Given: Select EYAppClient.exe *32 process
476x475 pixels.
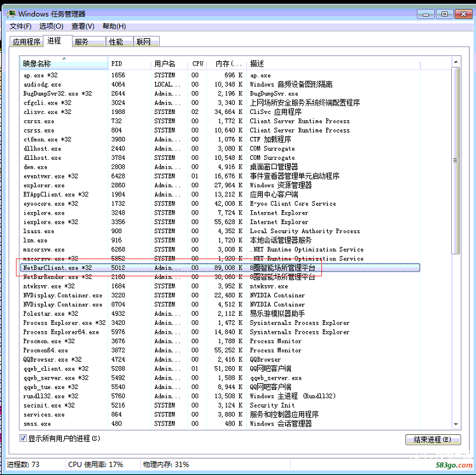Looking at the screenshot, I should 220,194.
